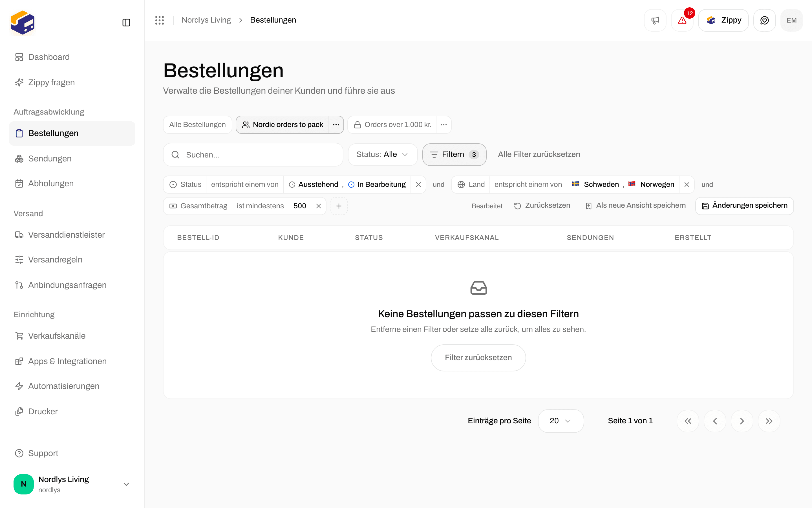Click the Filtern button
Image resolution: width=812 pixels, height=508 pixels.
click(x=454, y=155)
